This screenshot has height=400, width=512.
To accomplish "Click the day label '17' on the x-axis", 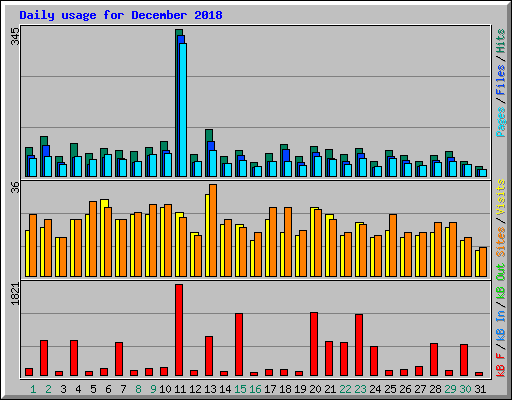I will tap(270, 389).
